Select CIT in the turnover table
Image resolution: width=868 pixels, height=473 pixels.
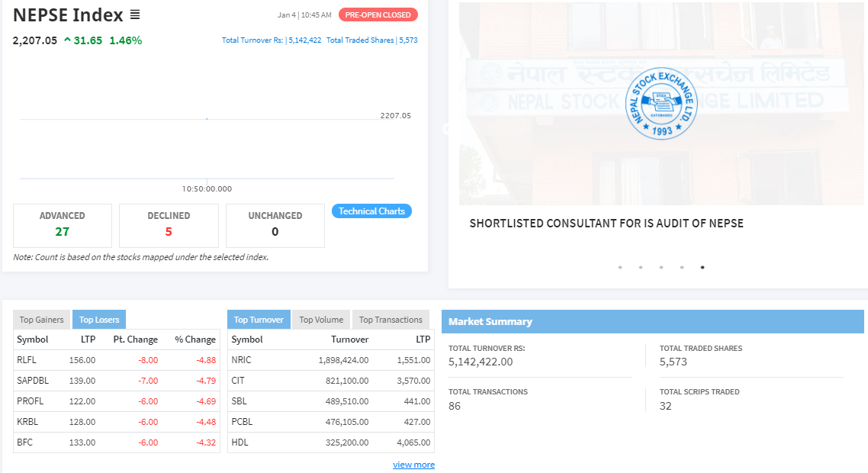[x=238, y=381]
